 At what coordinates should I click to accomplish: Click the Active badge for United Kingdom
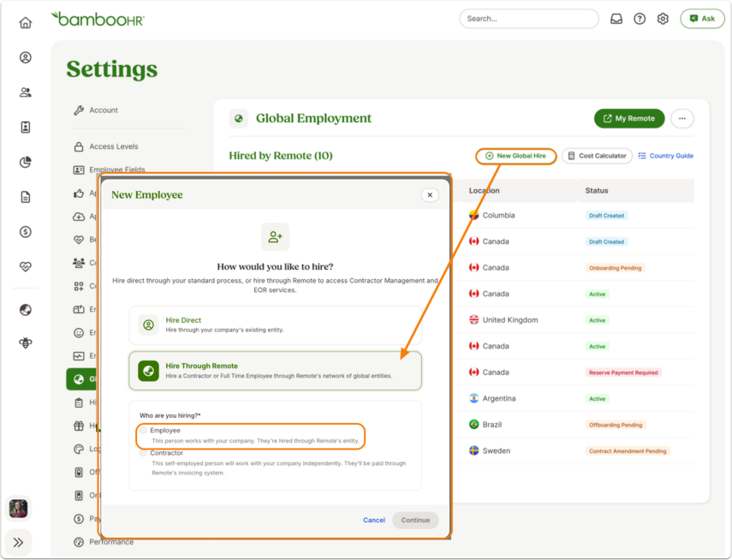coord(597,320)
